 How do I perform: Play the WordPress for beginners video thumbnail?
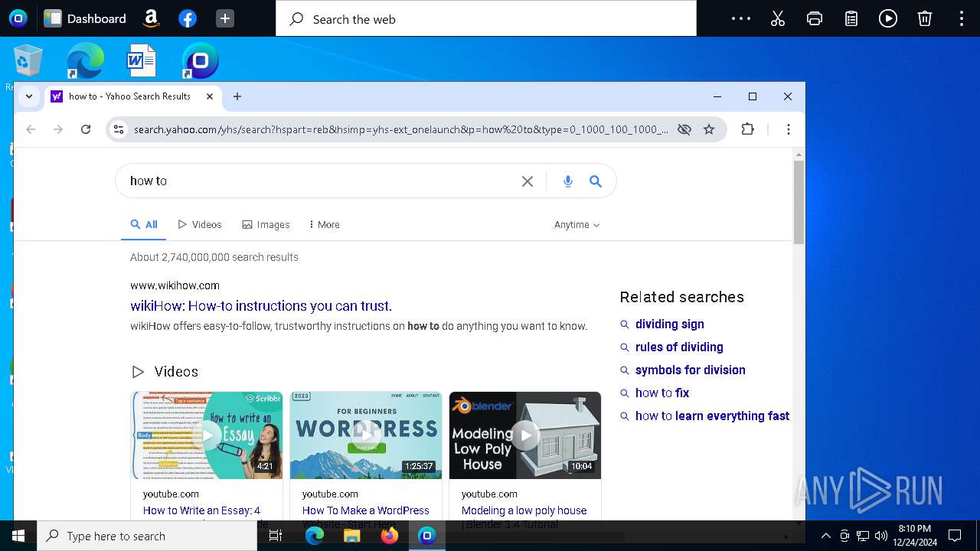click(x=366, y=435)
